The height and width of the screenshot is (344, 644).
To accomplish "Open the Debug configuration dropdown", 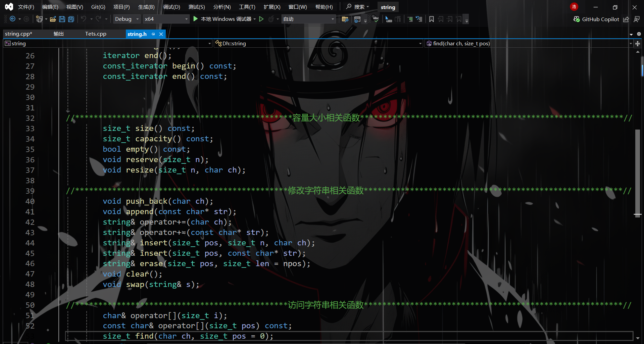I will coord(127,19).
